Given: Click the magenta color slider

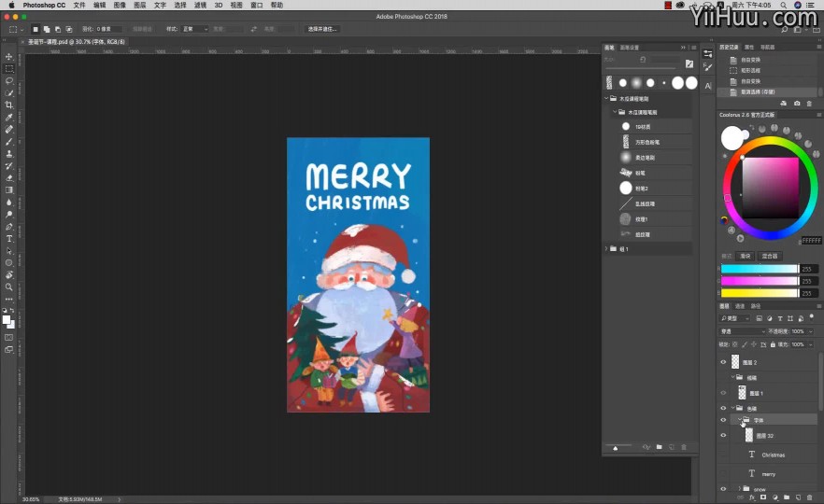Looking at the screenshot, I should 760,281.
